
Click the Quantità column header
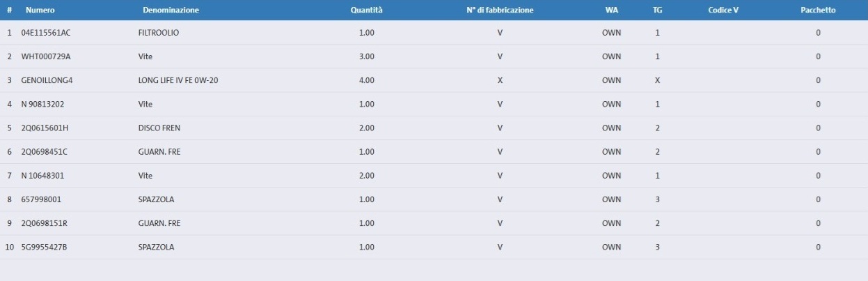pos(366,10)
